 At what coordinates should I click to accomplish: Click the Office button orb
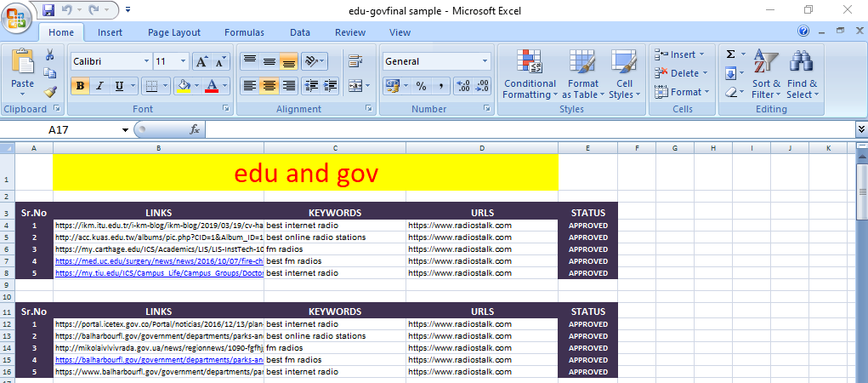click(17, 18)
